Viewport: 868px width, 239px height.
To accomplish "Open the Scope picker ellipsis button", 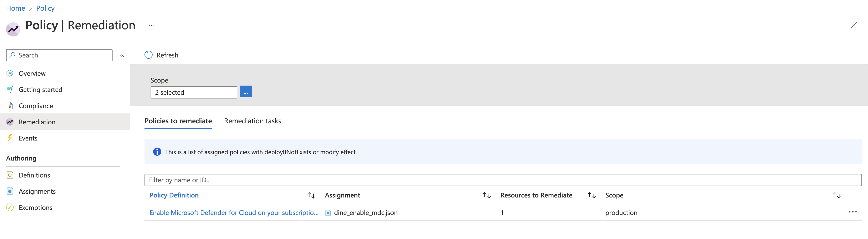I will (246, 92).
